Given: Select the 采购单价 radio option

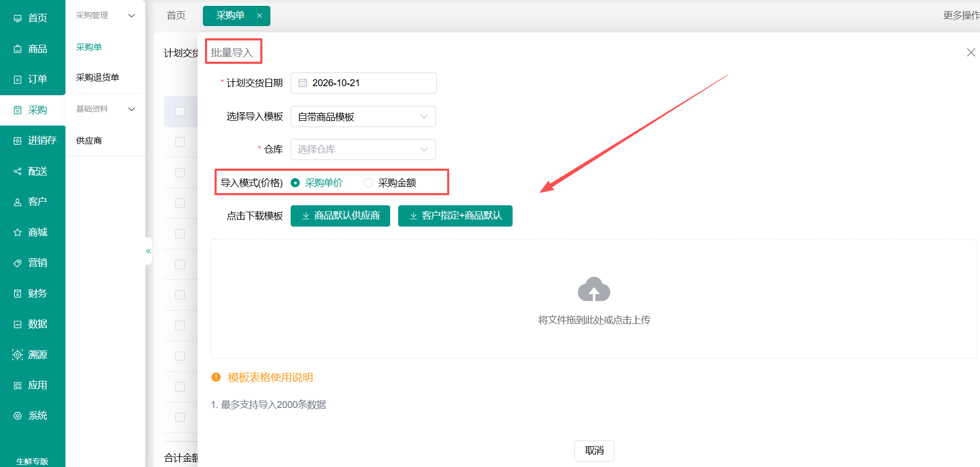Looking at the screenshot, I should pos(317,183).
